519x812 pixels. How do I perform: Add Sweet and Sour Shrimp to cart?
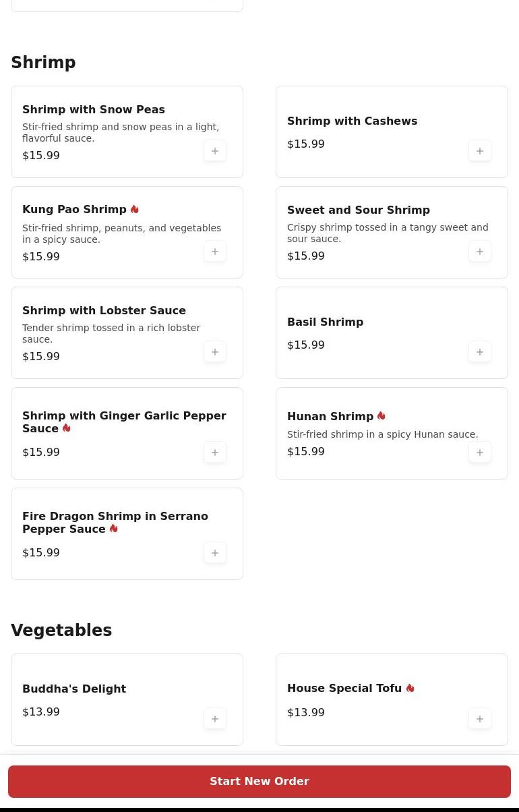coord(480,252)
